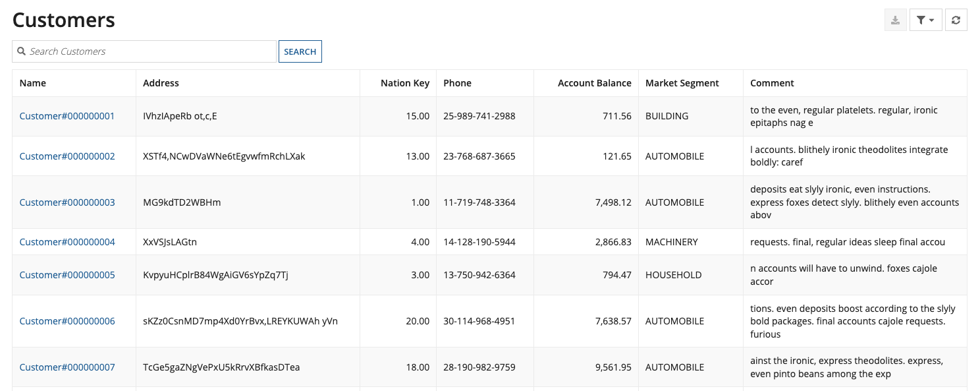Click account balance 7,498.12
980x391 pixels.
tap(613, 202)
